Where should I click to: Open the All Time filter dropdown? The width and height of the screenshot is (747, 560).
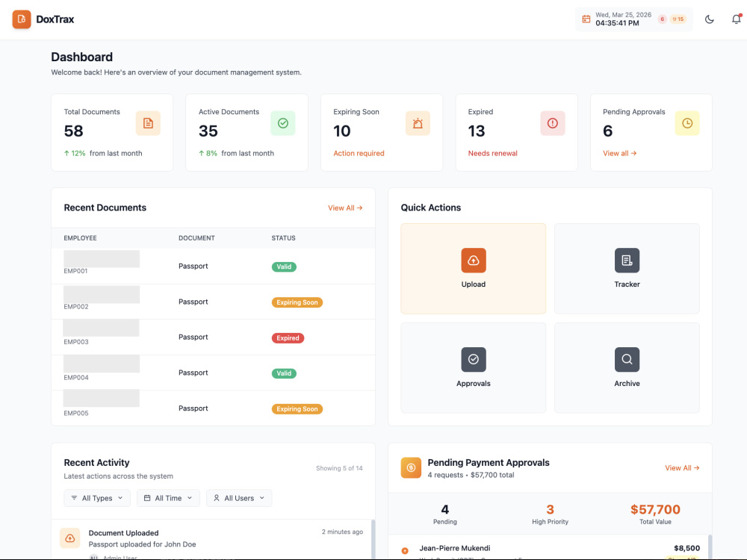coord(168,498)
